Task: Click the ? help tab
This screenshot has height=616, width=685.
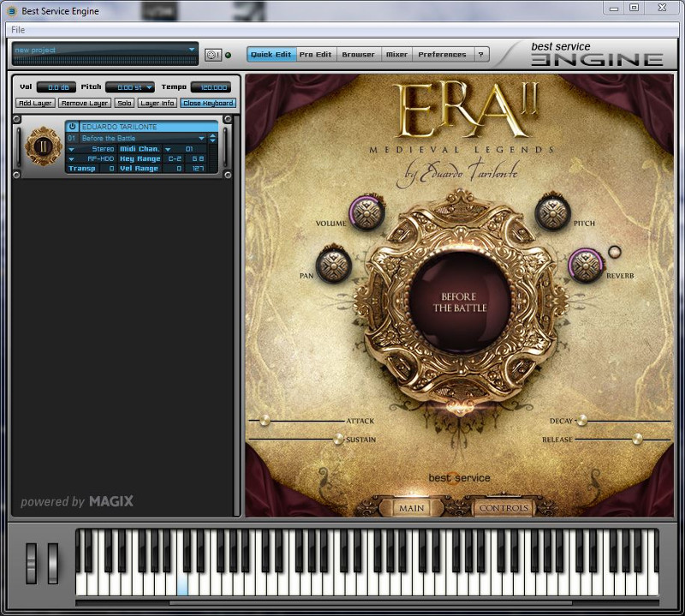Action: click(x=481, y=54)
